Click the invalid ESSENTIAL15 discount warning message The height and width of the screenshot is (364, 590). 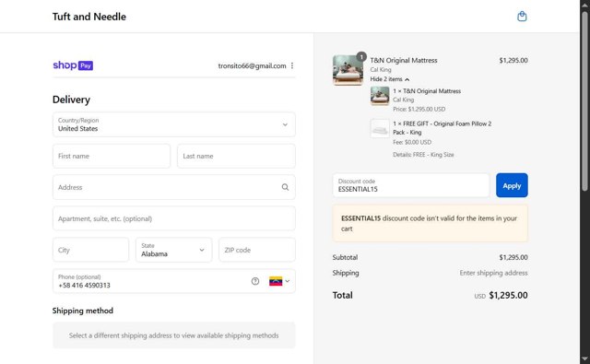pyautogui.click(x=431, y=223)
